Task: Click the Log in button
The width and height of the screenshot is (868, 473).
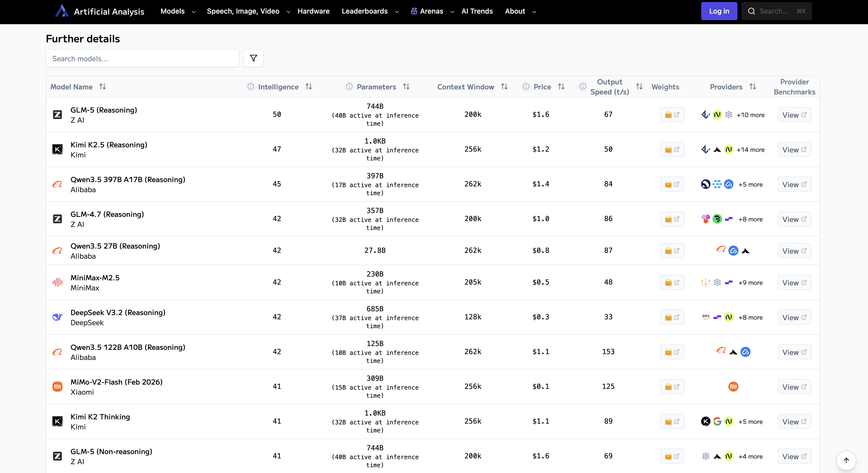Action: (719, 11)
